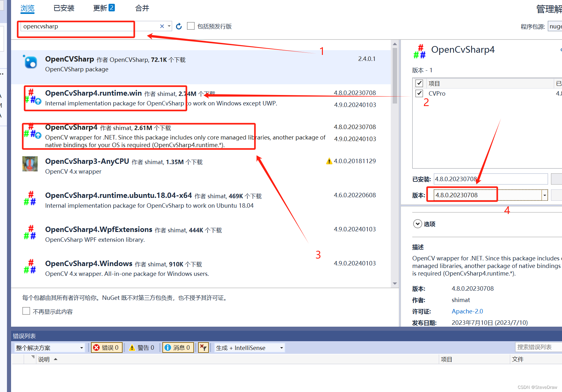Screen dimensions: 562x392
Task: Toggle the select-all 项目 checkbox
Action: pos(419,83)
